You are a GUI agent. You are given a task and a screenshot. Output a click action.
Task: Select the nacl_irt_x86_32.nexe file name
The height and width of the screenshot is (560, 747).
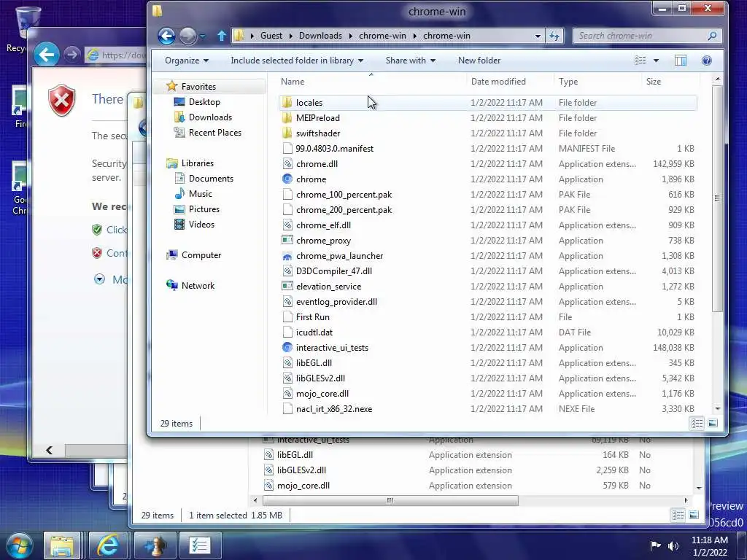coord(334,409)
